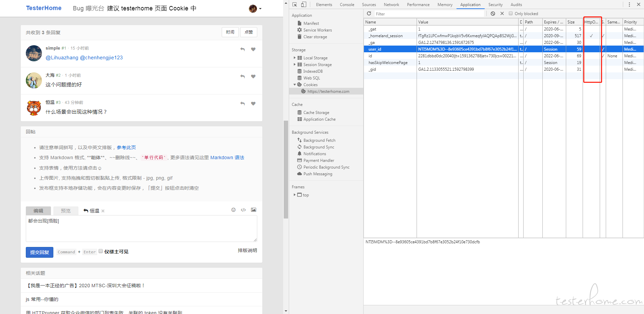Switch to 预览 preview tab
The height and width of the screenshot is (314, 644).
66,210
